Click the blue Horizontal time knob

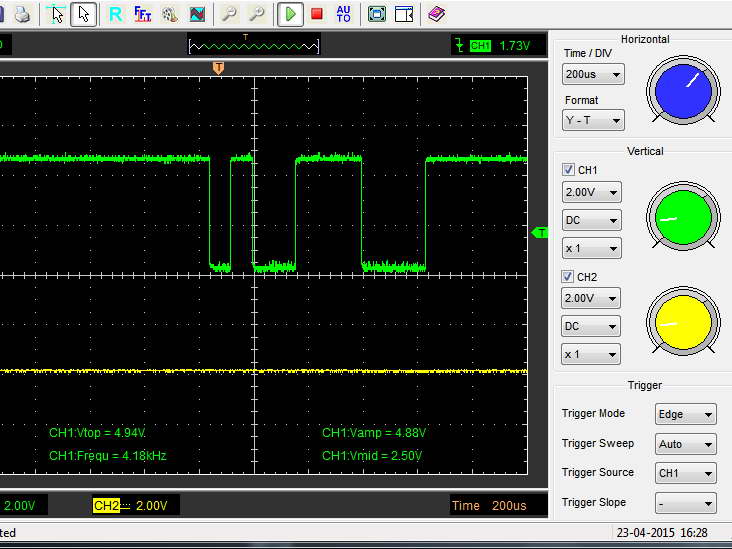(x=684, y=91)
